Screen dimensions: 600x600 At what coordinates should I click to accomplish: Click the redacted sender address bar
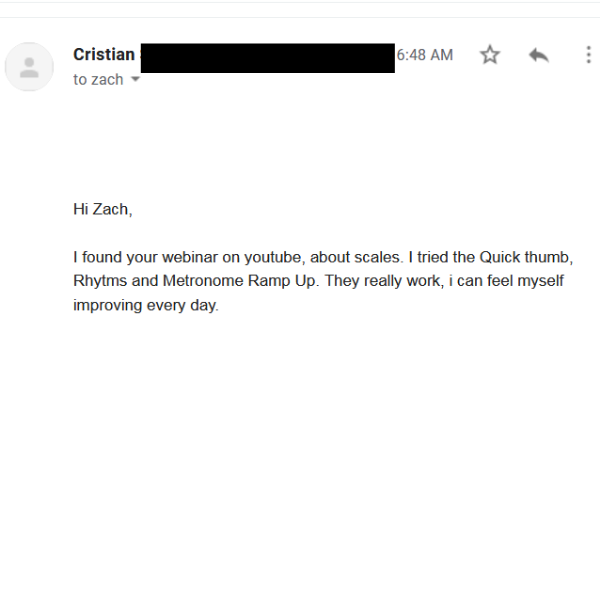pos(268,57)
